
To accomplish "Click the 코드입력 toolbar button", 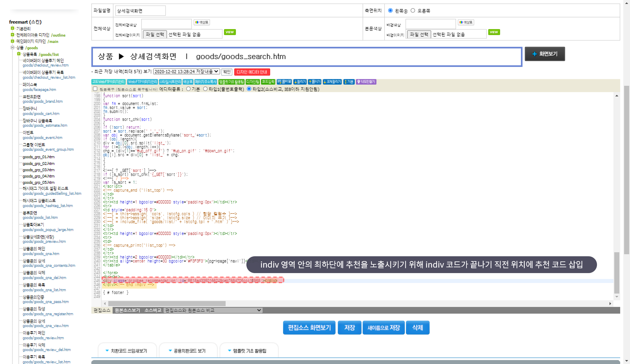I will [x=268, y=82].
